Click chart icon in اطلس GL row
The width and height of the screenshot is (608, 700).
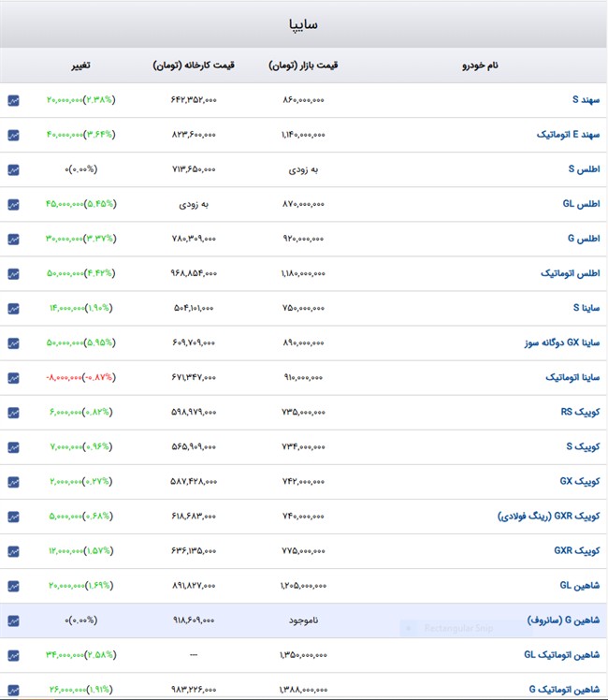[13, 204]
